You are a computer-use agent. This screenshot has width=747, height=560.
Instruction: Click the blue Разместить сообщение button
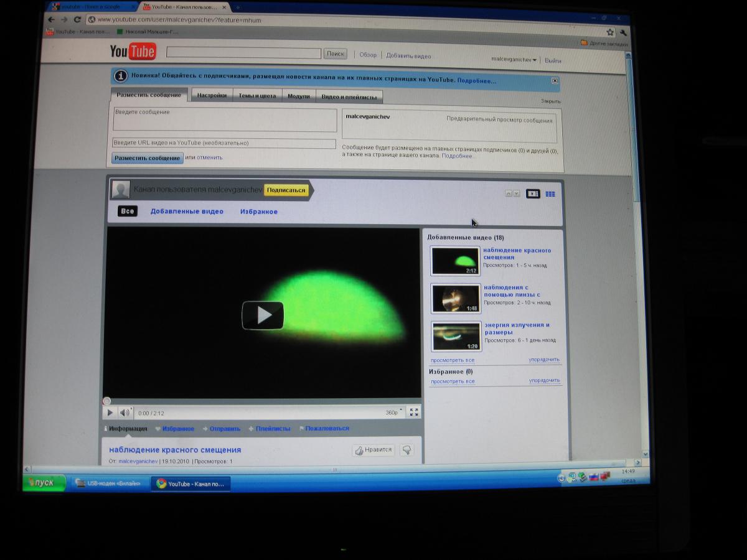click(148, 158)
